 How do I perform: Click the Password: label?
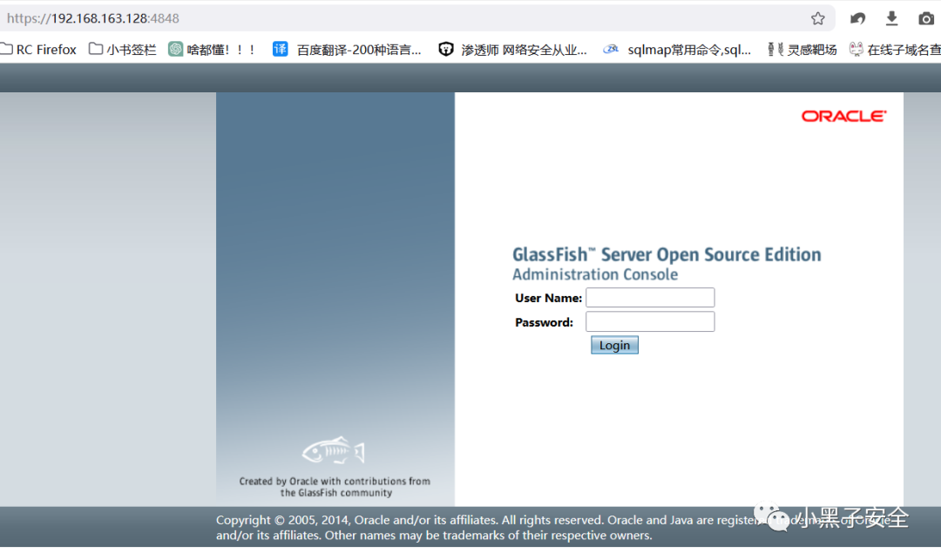coord(544,322)
